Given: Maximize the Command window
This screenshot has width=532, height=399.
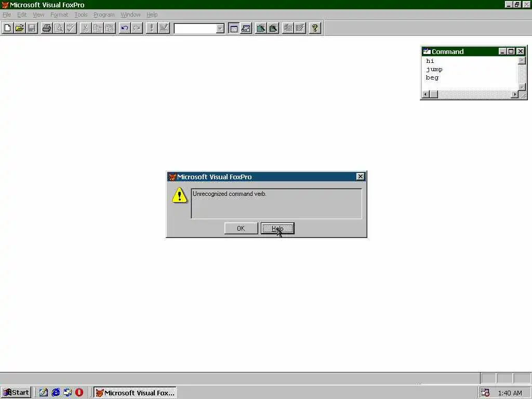Looking at the screenshot, I should click(x=511, y=51).
